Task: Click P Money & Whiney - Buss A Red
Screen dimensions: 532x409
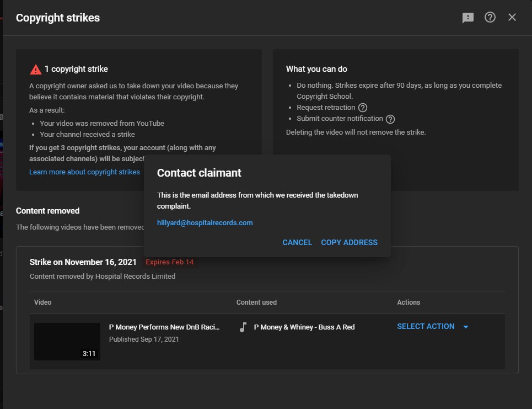Action: point(304,327)
